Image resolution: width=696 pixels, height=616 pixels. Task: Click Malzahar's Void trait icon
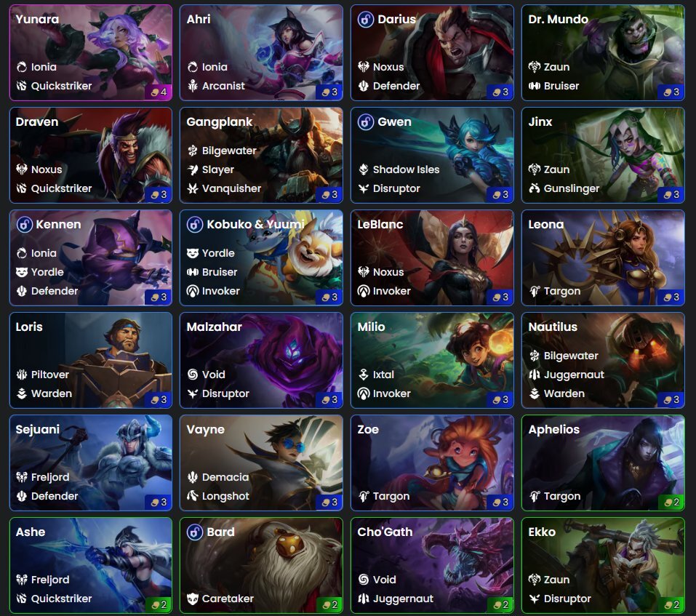coord(193,374)
